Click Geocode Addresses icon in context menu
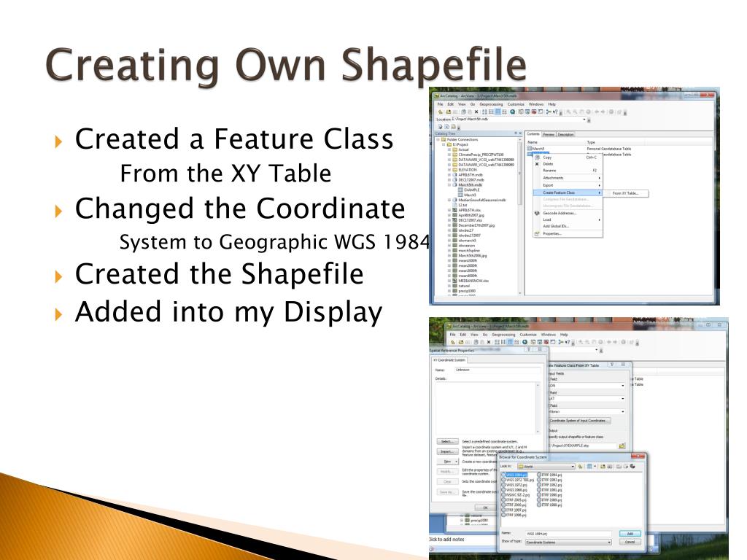 (x=538, y=214)
